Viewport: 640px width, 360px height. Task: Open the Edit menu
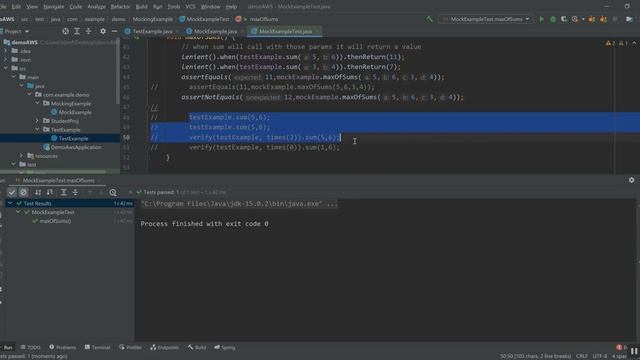(16, 7)
